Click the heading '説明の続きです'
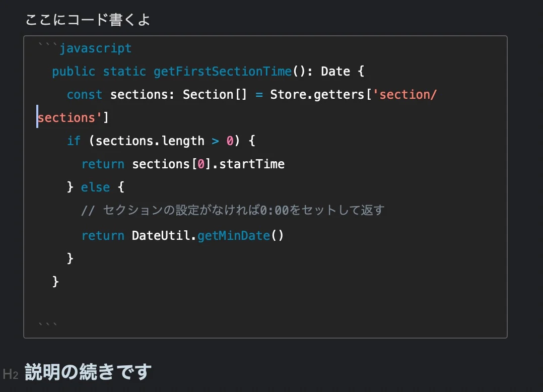The width and height of the screenshot is (543, 392). 88,372
